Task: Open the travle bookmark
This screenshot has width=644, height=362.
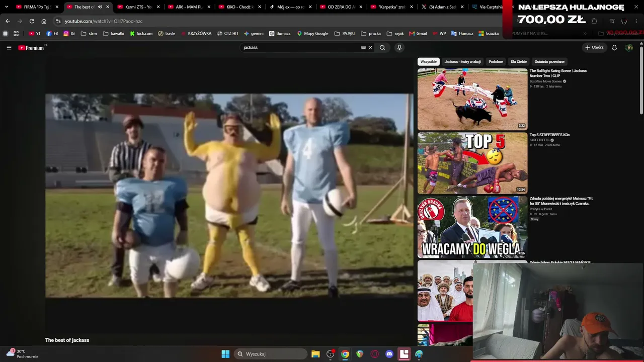Action: 167,34
